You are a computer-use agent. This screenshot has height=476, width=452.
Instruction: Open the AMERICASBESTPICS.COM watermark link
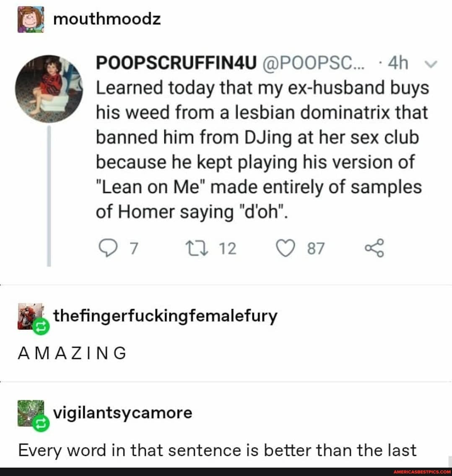tap(422, 472)
